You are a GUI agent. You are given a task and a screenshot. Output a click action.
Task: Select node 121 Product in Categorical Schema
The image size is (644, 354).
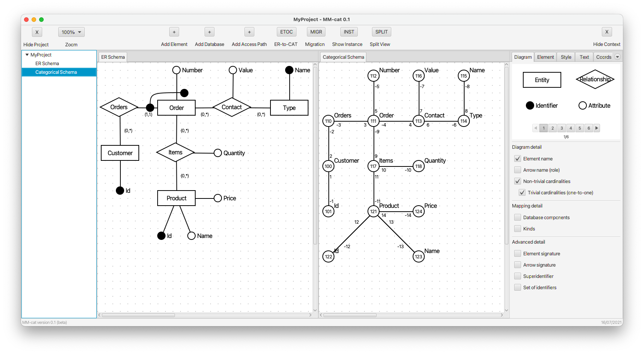pyautogui.click(x=374, y=211)
